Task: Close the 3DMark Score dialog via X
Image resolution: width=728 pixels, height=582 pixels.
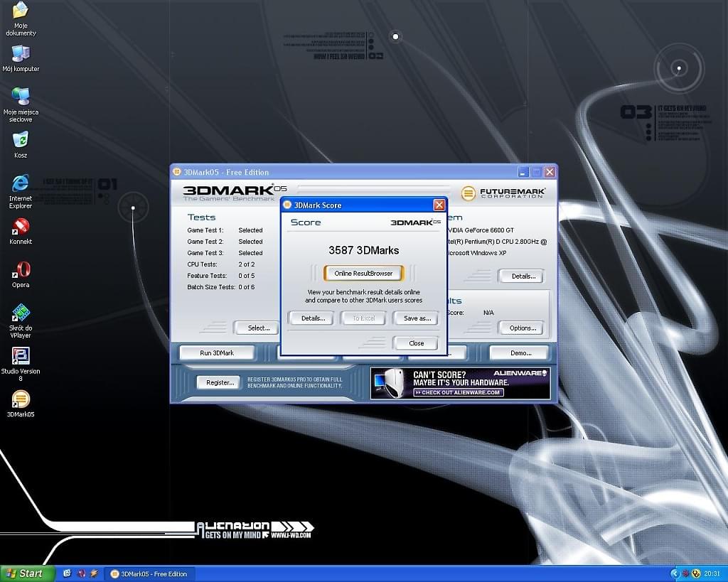Action: tap(439, 205)
